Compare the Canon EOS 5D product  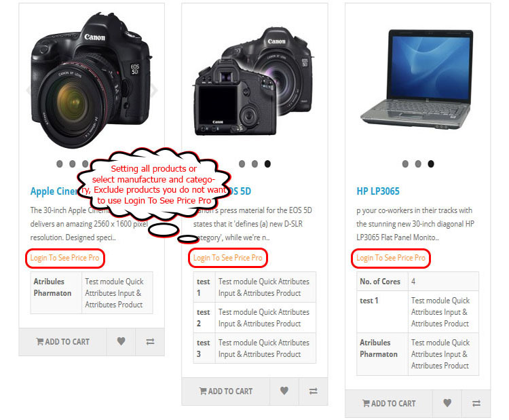314,391
